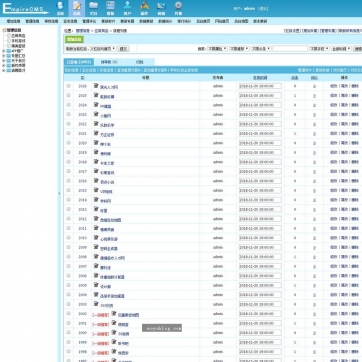Image resolution: width=362 pixels, height=362 pixels.
Task: Switch to the 归档 (archive) tab
Action: coord(140,62)
